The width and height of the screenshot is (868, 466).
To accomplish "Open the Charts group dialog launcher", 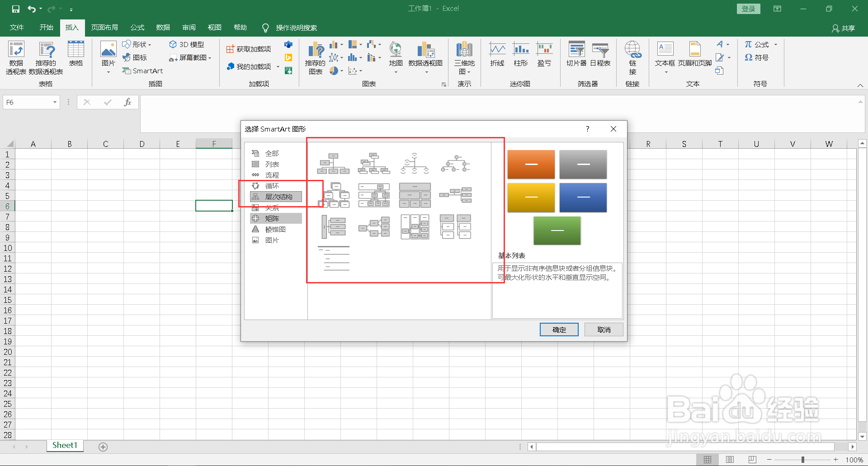I will point(444,85).
